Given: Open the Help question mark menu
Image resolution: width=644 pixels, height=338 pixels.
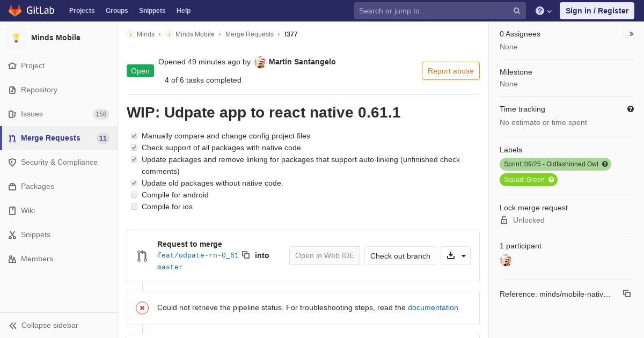Looking at the screenshot, I should [x=544, y=11].
